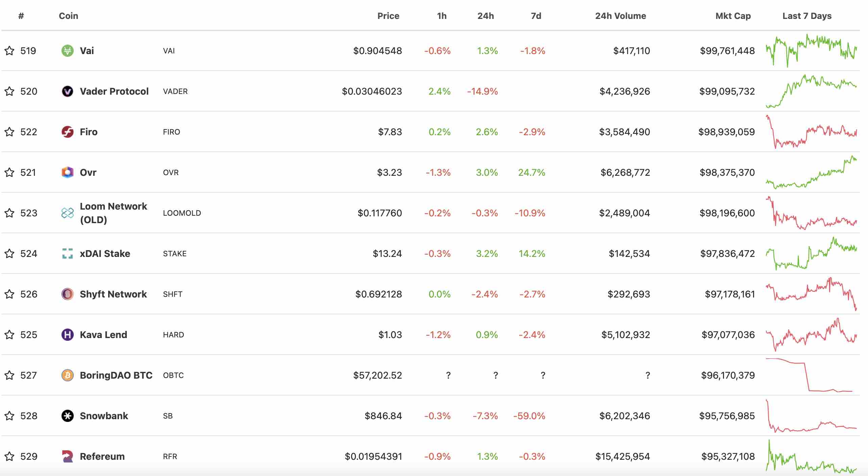Click the Ovr coin logo icon
This screenshot has width=868, height=476.
(68, 172)
